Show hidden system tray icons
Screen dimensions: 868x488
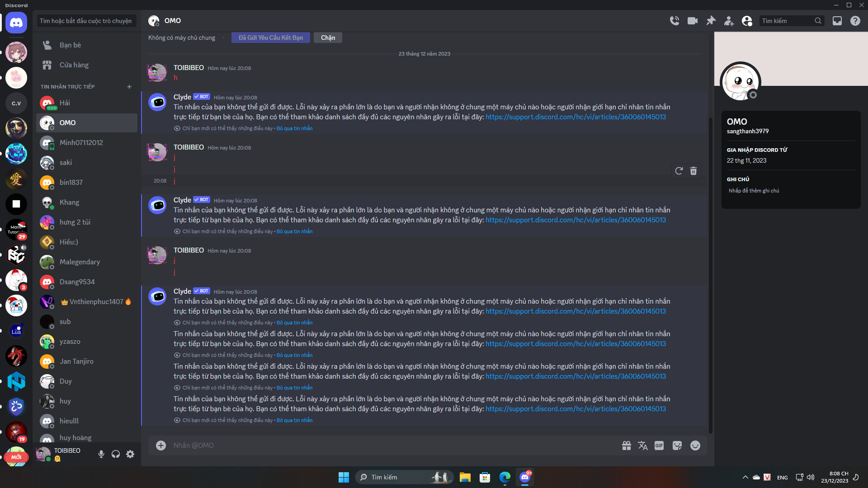745,477
